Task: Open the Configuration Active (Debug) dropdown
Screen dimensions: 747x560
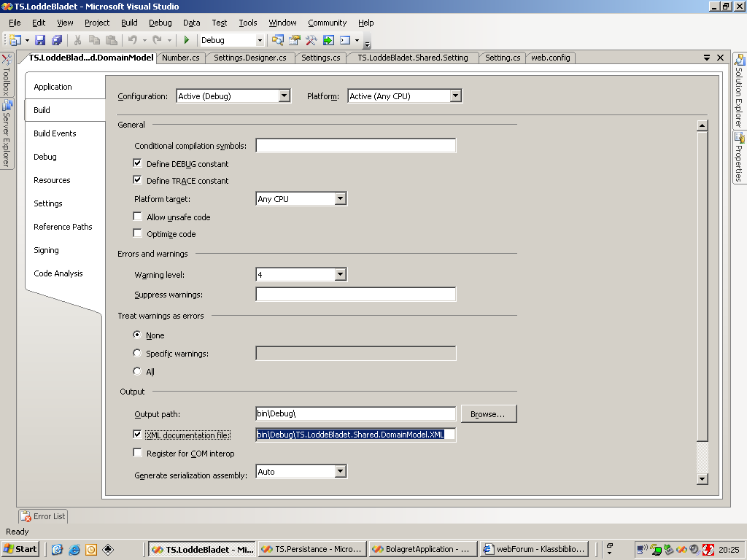Action: tap(284, 96)
